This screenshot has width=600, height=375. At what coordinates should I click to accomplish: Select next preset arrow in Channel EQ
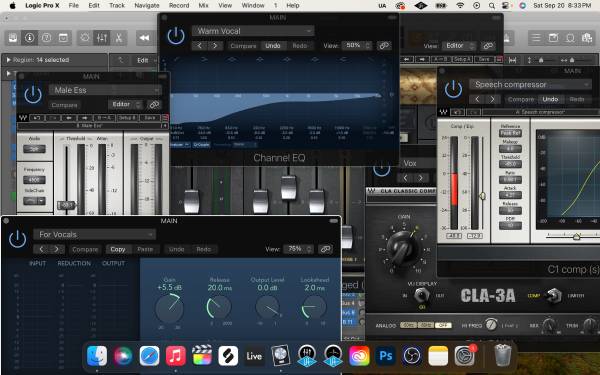pos(215,46)
